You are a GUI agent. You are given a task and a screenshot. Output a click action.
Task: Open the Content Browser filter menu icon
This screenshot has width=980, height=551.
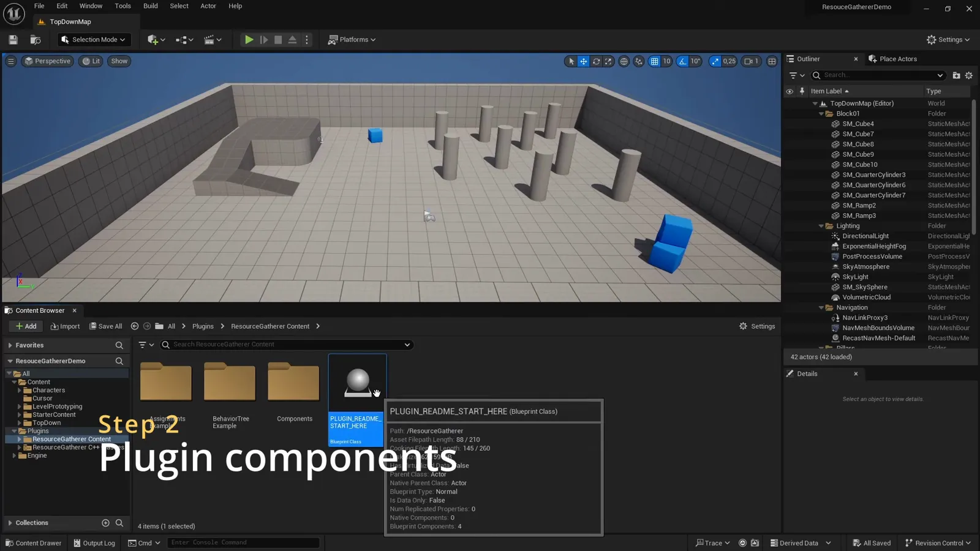click(x=146, y=345)
